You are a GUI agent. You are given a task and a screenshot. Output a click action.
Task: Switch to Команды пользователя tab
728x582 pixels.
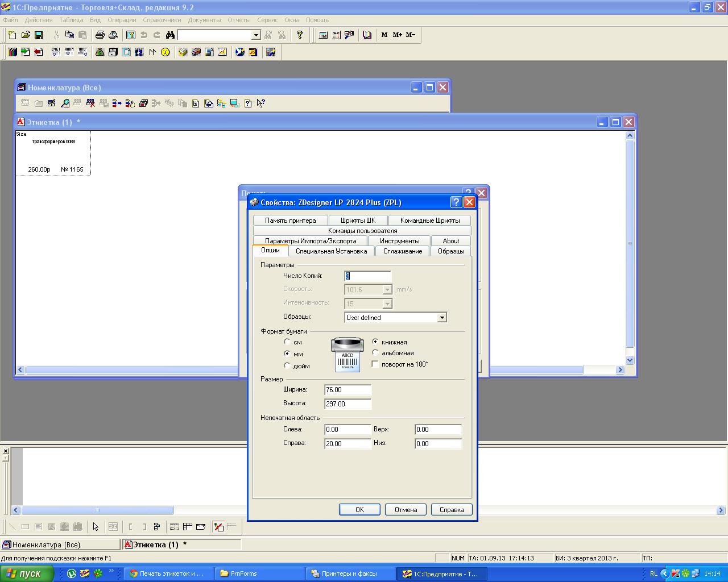(x=362, y=231)
